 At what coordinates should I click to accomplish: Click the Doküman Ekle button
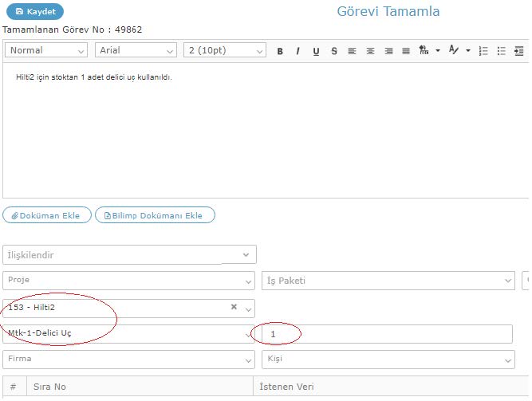(47, 215)
